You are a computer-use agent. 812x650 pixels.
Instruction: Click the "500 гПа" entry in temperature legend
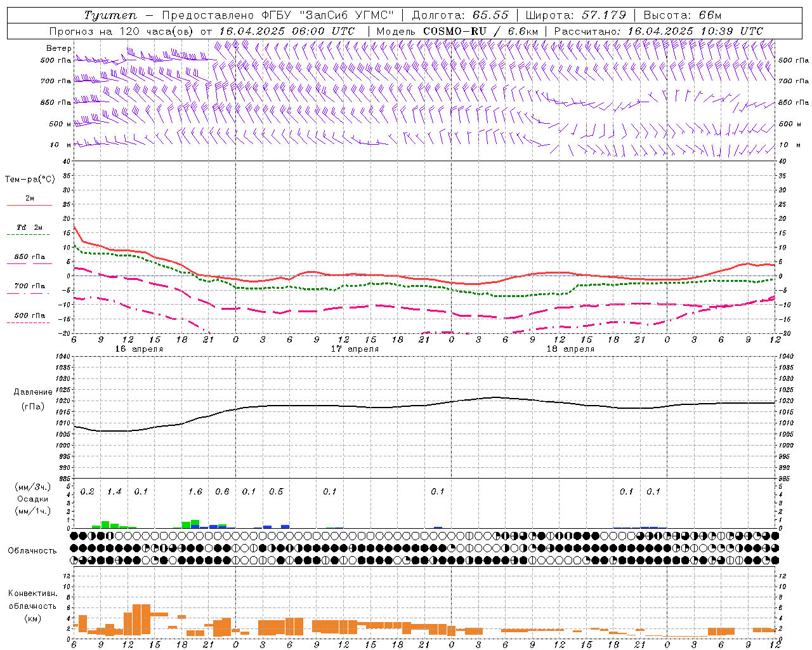pyautogui.click(x=30, y=315)
